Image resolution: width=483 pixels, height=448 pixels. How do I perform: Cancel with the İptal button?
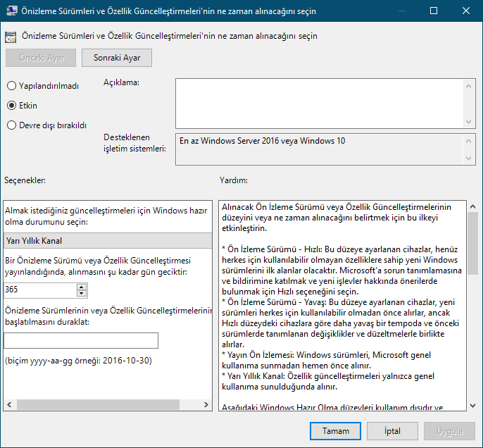point(392,431)
